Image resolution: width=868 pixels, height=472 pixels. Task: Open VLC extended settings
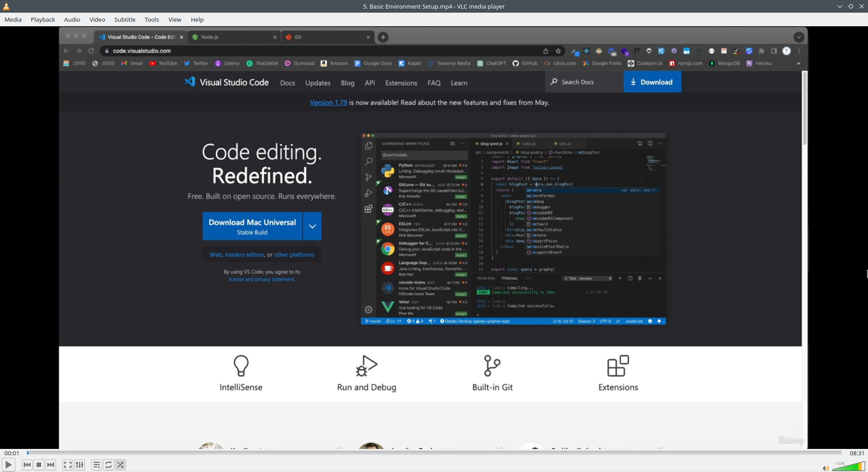click(80, 465)
